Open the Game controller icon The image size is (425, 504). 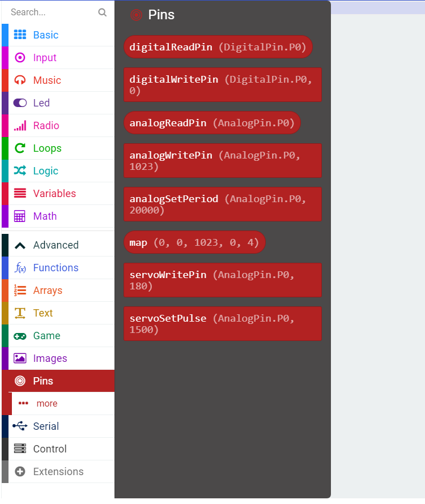click(x=20, y=336)
